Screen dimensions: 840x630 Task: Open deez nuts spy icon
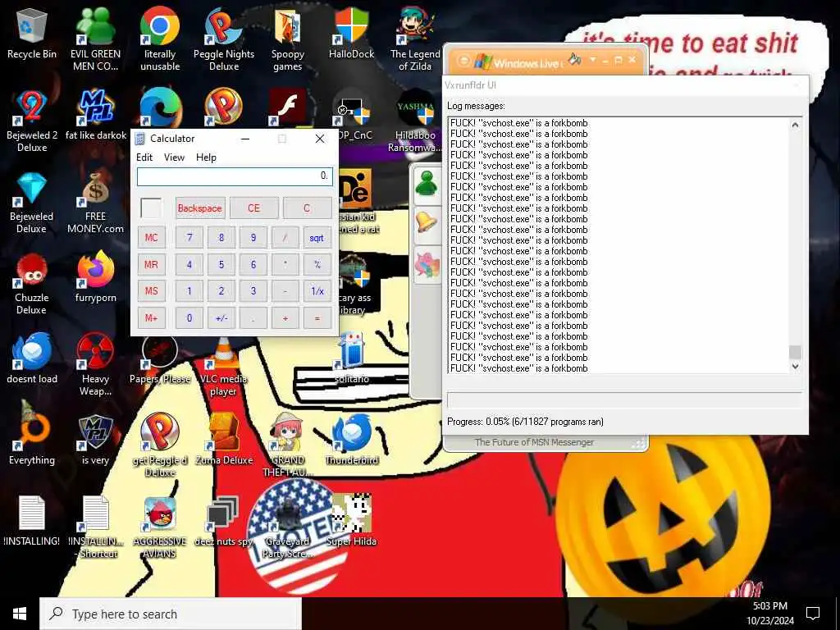(224, 521)
